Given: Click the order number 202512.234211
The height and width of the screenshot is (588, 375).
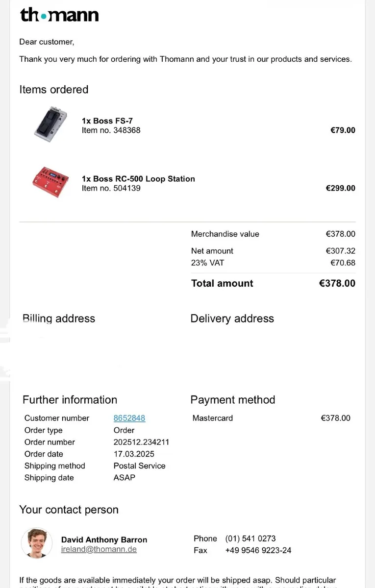Looking at the screenshot, I should tap(141, 442).
